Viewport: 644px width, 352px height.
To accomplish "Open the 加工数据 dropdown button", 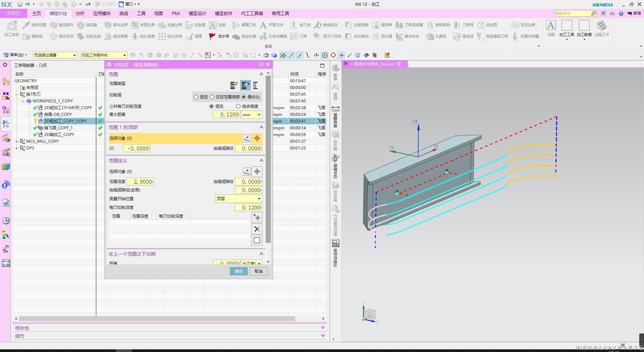I will pos(584,31).
